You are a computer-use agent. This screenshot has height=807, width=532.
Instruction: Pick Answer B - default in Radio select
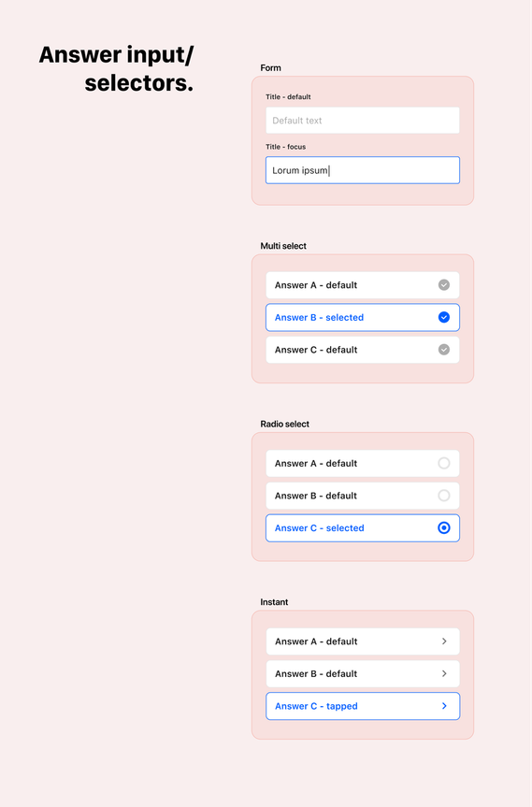(363, 496)
